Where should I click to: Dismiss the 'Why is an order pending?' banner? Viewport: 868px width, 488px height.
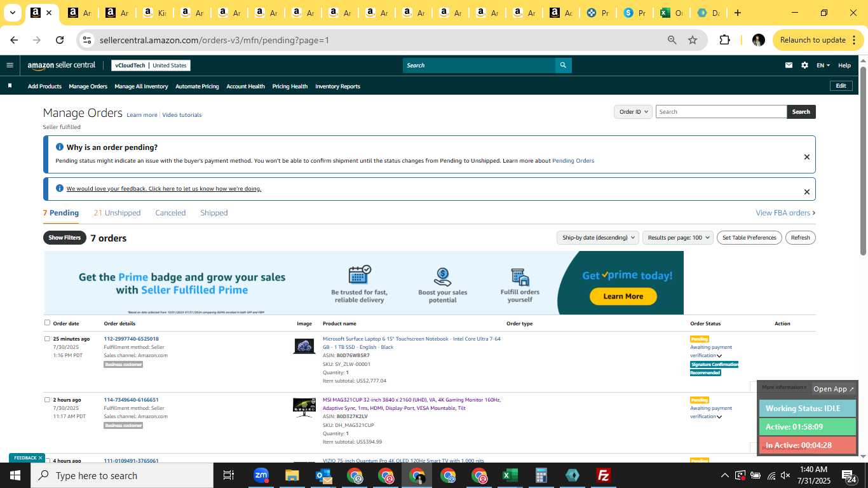pyautogui.click(x=807, y=157)
